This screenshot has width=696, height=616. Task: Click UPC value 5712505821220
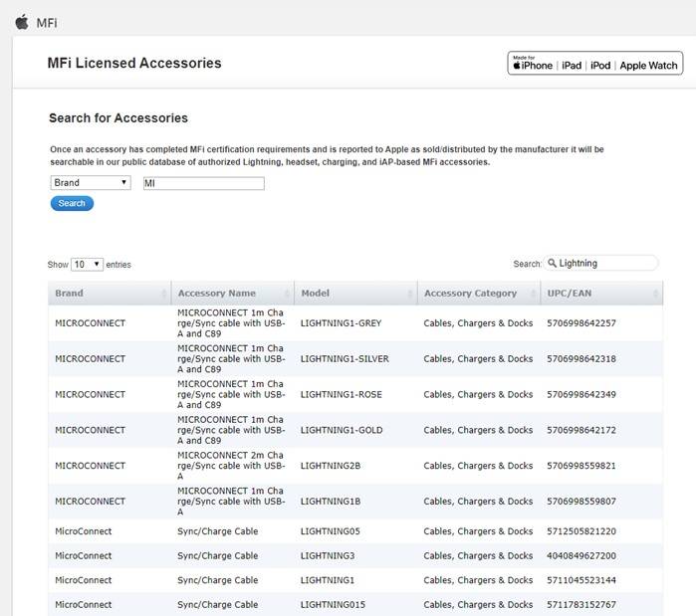pos(581,531)
